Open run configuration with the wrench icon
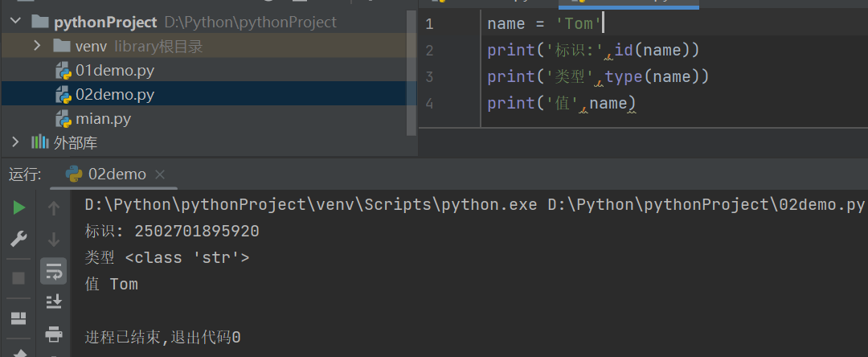 18,239
